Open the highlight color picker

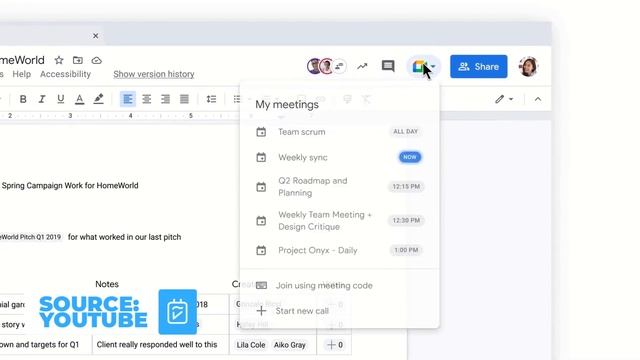pos(98,99)
